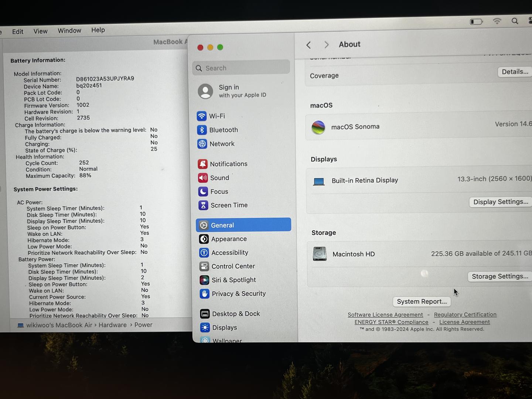The width and height of the screenshot is (532, 399).
Task: Click the Search field in System Settings
Action: [x=241, y=68]
